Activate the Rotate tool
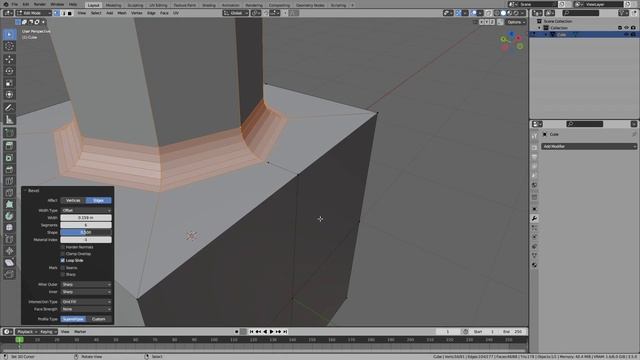Image resolution: width=640 pixels, height=360 pixels. [x=9, y=71]
